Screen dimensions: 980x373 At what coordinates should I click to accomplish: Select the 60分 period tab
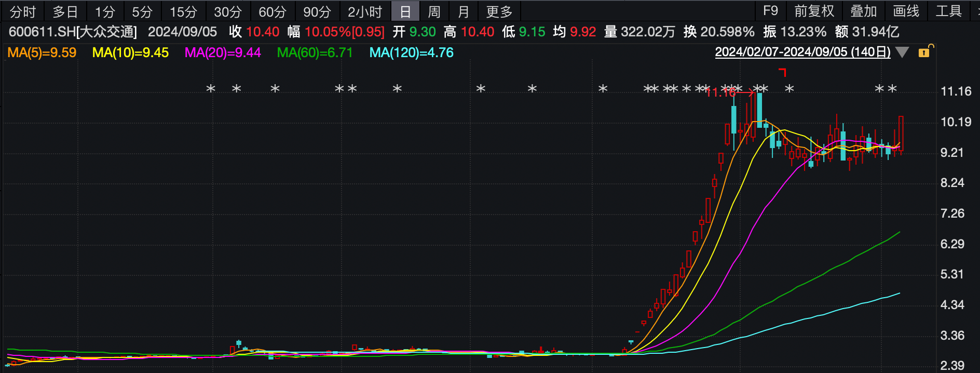(x=273, y=11)
